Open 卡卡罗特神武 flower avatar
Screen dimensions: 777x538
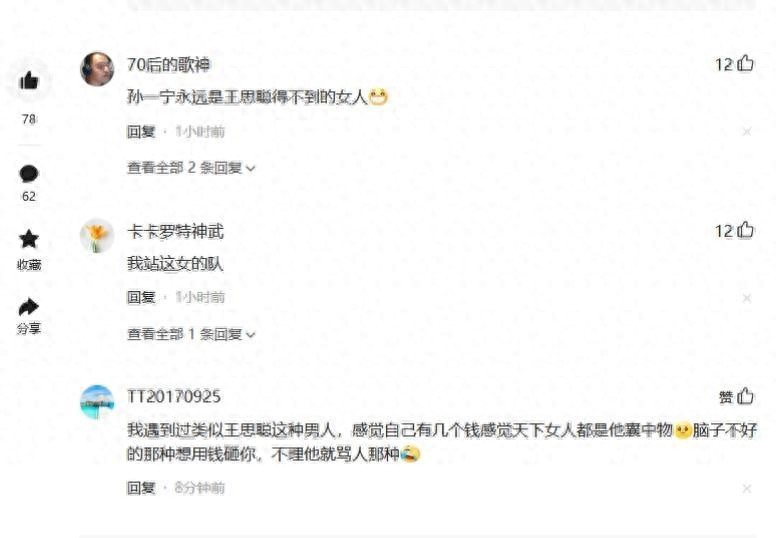tap(97, 236)
